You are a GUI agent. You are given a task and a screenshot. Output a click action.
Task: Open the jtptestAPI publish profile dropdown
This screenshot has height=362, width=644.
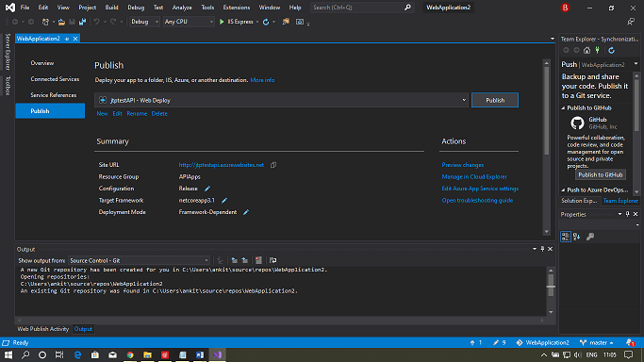(281, 100)
